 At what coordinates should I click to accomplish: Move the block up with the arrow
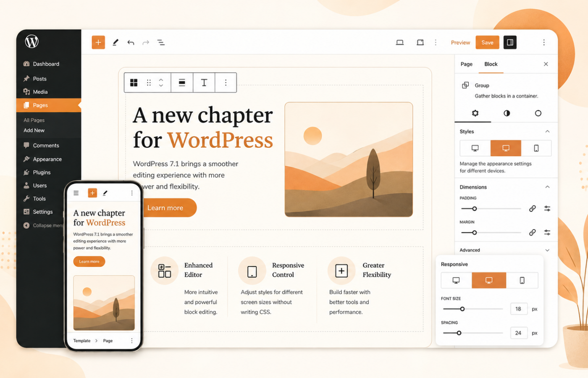click(x=161, y=79)
